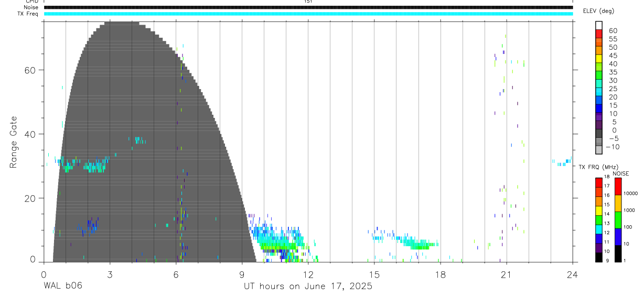Click the '10000' value in NOISE legend

pos(630,194)
